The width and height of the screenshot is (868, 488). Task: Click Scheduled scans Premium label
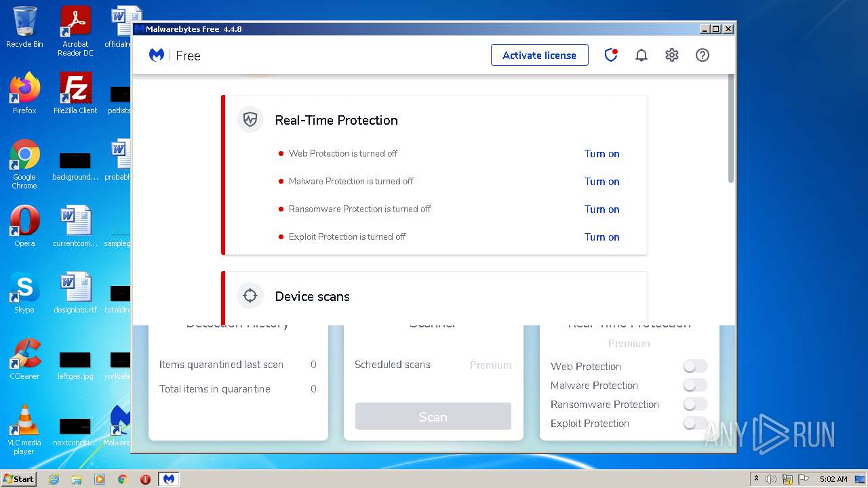pos(490,365)
